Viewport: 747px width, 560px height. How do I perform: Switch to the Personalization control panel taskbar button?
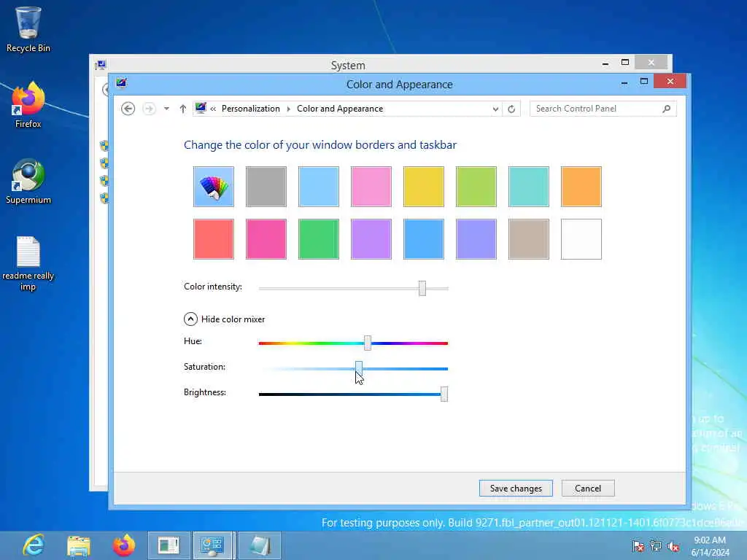[x=213, y=545]
